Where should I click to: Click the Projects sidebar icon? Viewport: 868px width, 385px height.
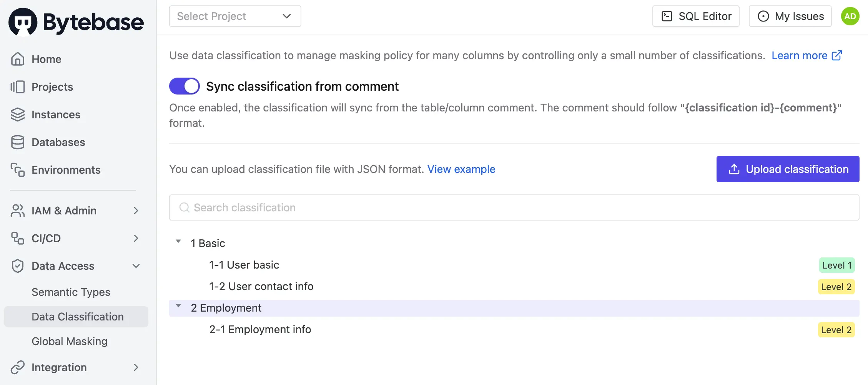tap(18, 87)
